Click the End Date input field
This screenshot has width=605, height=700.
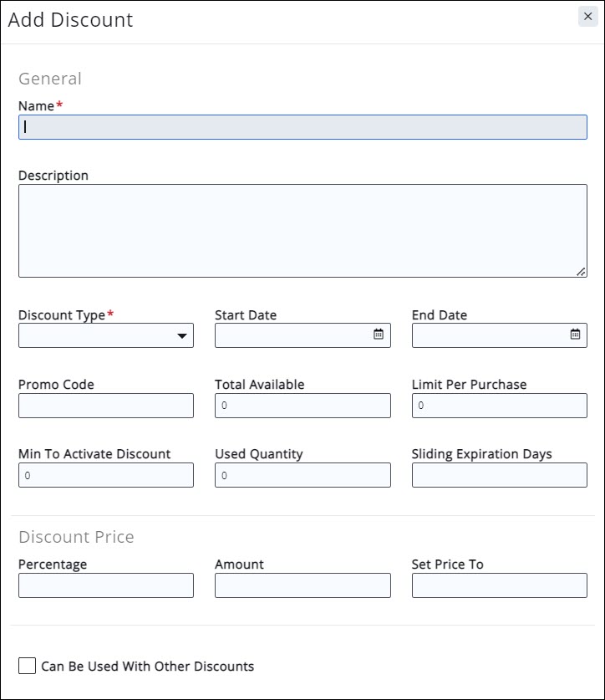click(489, 335)
